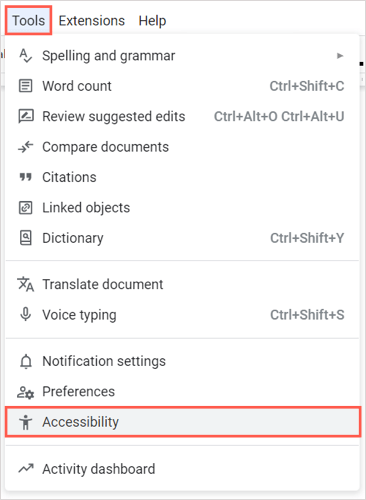The height and width of the screenshot is (500, 366).
Task: Open the Tools menu
Action: (x=28, y=20)
